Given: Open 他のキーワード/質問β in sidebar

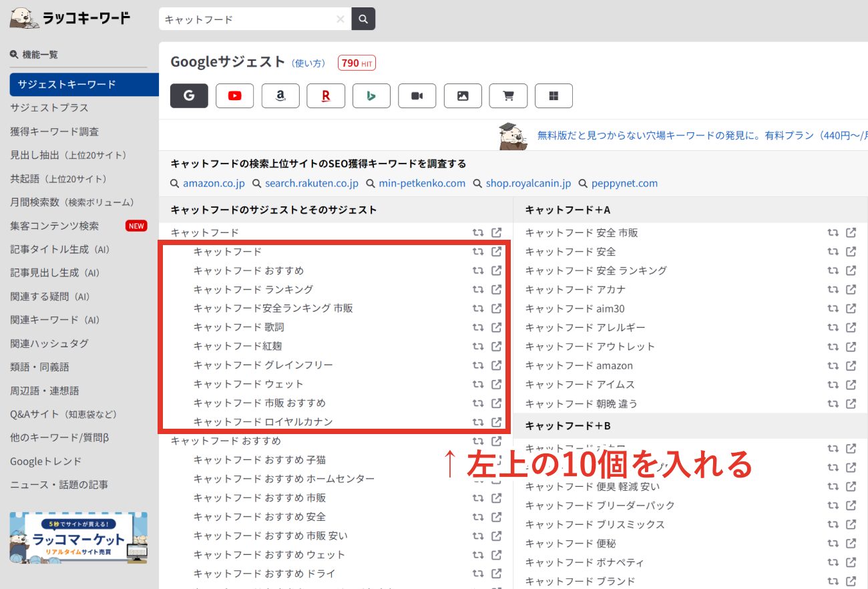Looking at the screenshot, I should click(x=59, y=437).
